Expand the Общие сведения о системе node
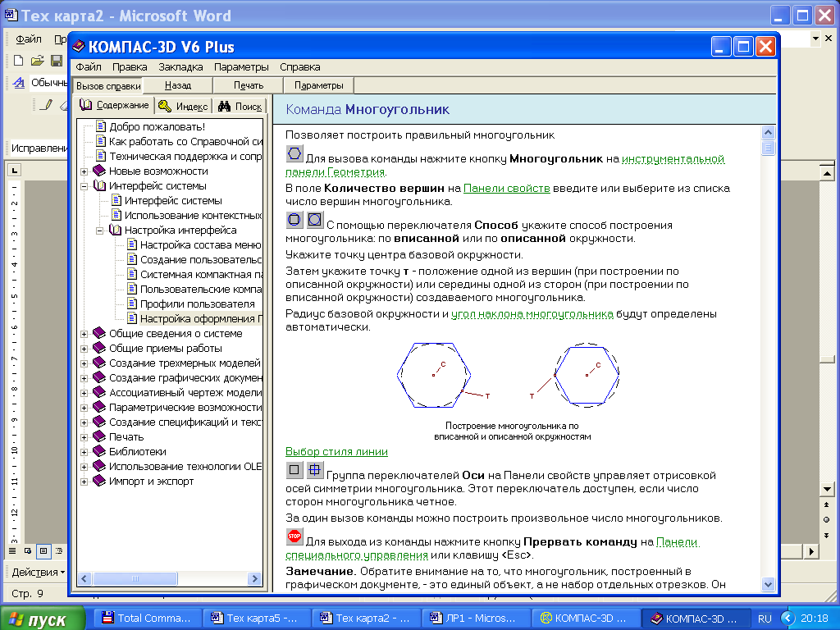The width and height of the screenshot is (840, 630). [84, 334]
